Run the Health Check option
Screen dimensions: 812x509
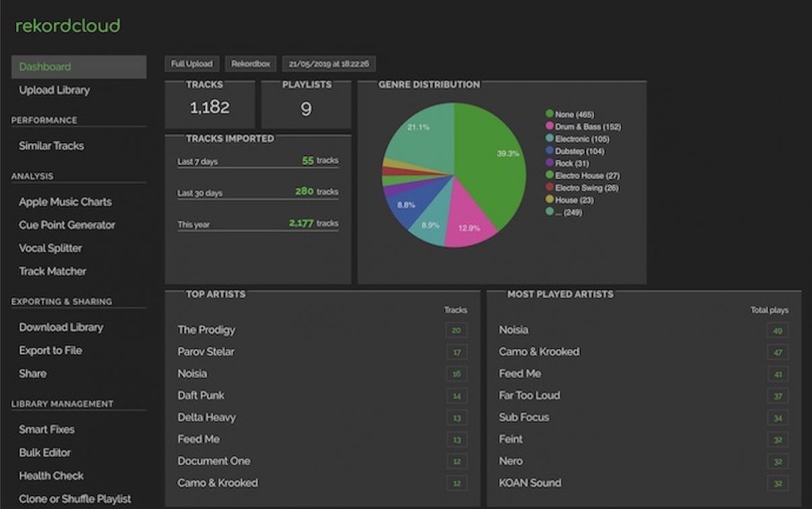[x=51, y=475]
